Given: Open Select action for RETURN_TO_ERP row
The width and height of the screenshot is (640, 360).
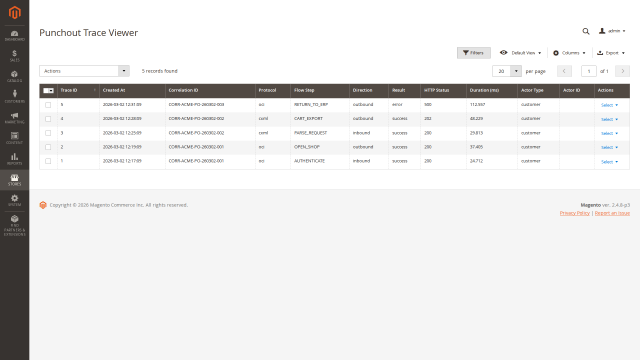Looking at the screenshot, I should pyautogui.click(x=609, y=105).
